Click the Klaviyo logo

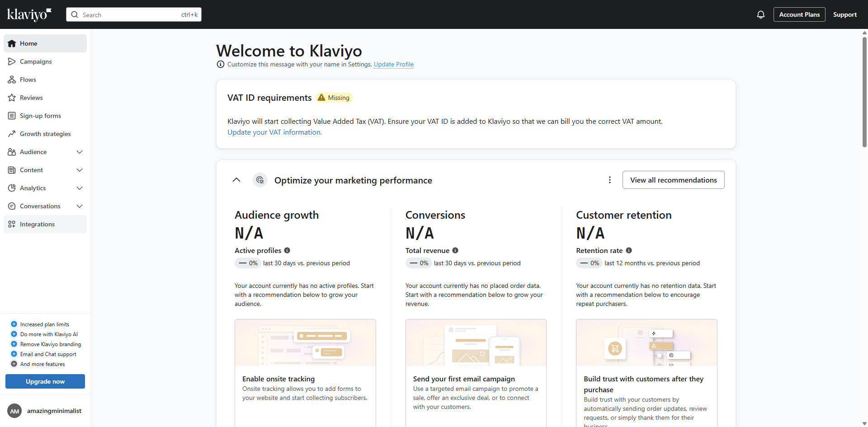click(29, 14)
